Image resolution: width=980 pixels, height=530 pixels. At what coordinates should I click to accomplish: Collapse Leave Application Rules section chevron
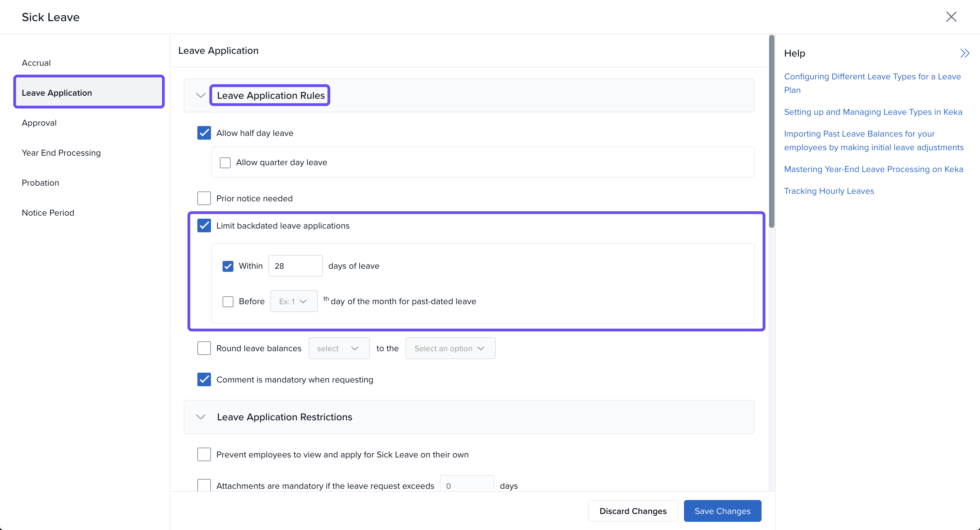point(200,96)
